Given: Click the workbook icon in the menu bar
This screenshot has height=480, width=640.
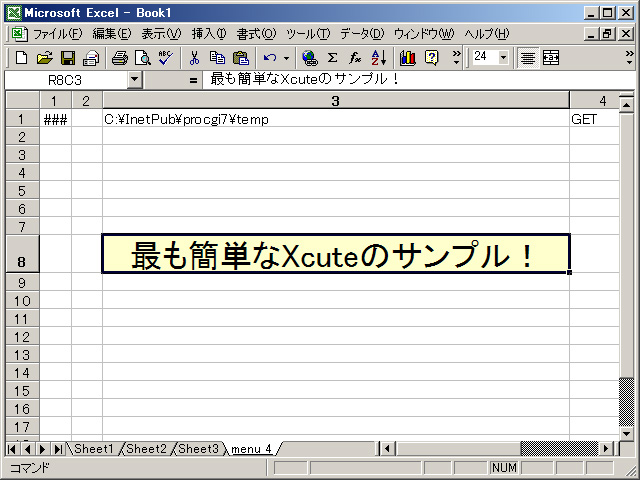Looking at the screenshot, I should [x=19, y=34].
